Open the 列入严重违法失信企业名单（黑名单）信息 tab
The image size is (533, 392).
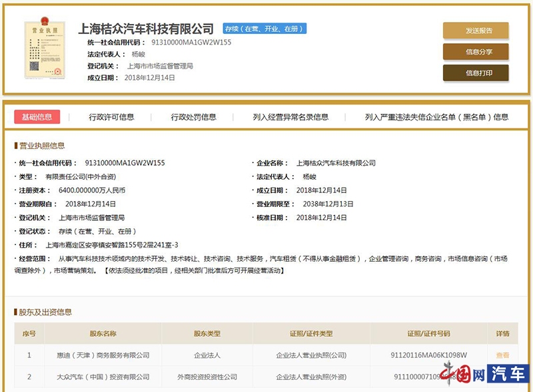436,117
